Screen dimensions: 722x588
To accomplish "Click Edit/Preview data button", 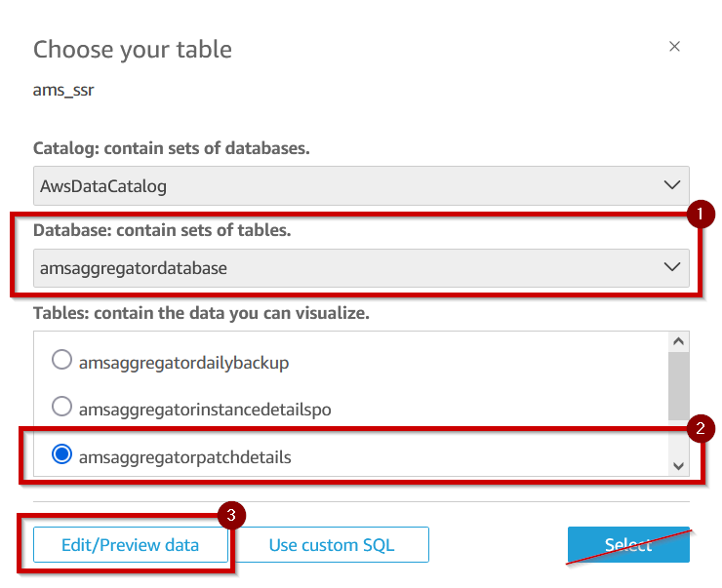I will pos(131,545).
